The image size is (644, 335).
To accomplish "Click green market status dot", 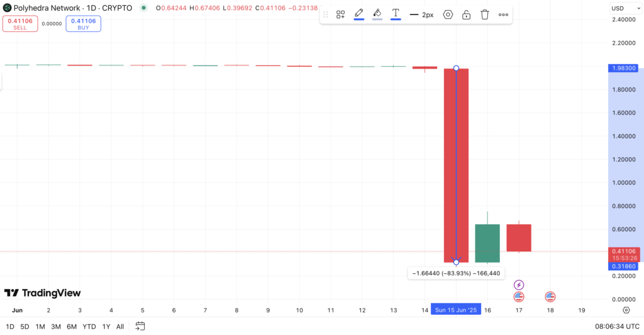I will (143, 8).
